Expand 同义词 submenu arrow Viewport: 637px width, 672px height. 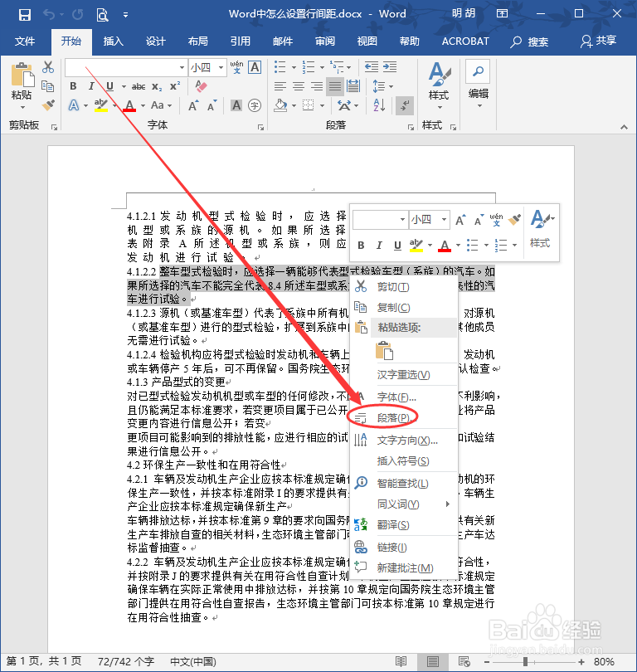(x=448, y=504)
